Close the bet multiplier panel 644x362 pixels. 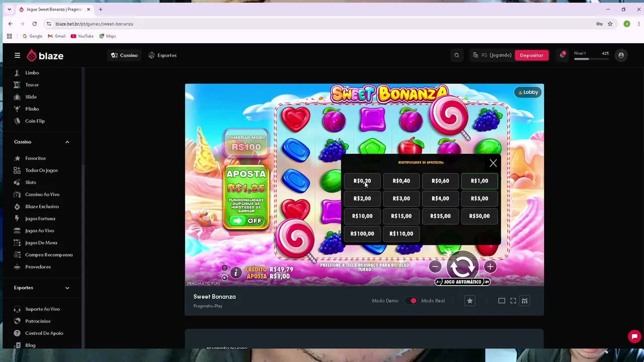[x=493, y=163]
